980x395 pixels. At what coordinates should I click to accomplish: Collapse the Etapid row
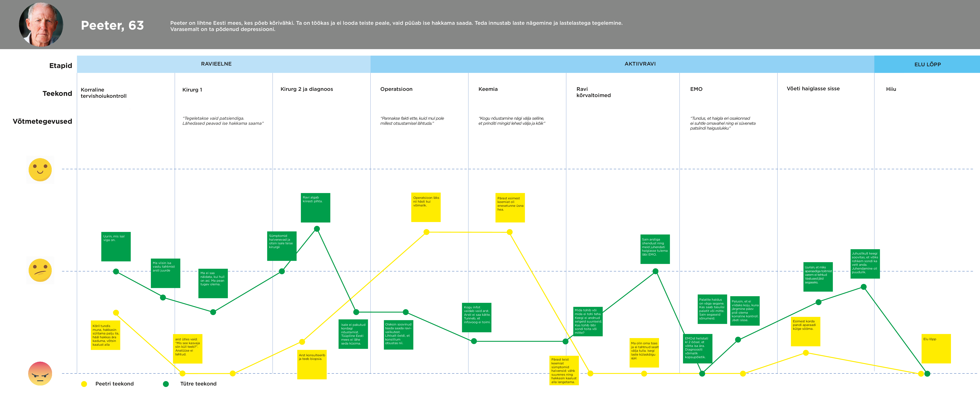(x=61, y=66)
